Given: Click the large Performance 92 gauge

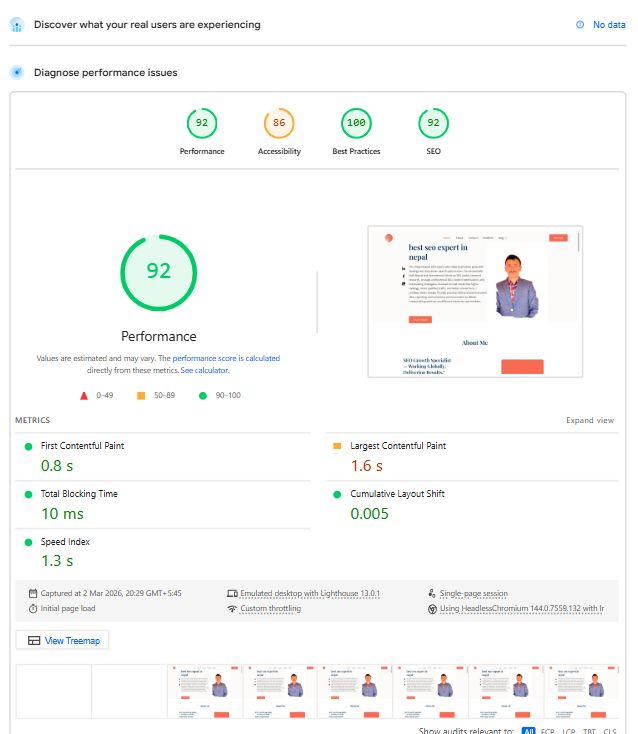Looking at the screenshot, I should (159, 272).
